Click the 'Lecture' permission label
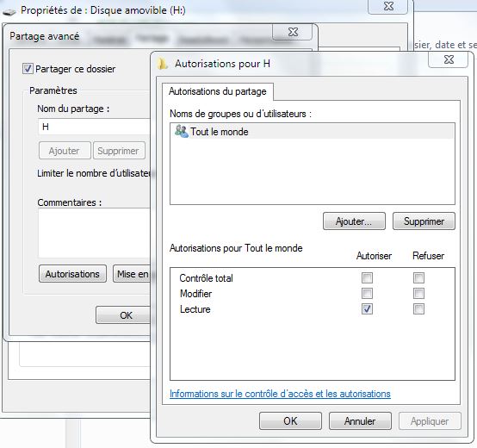Viewport: 477px width, 448px height. 195,309
